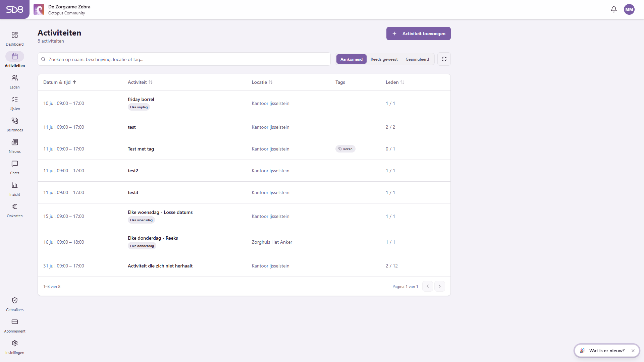
Task: Click the search magnifier icon
Action: (x=43, y=59)
